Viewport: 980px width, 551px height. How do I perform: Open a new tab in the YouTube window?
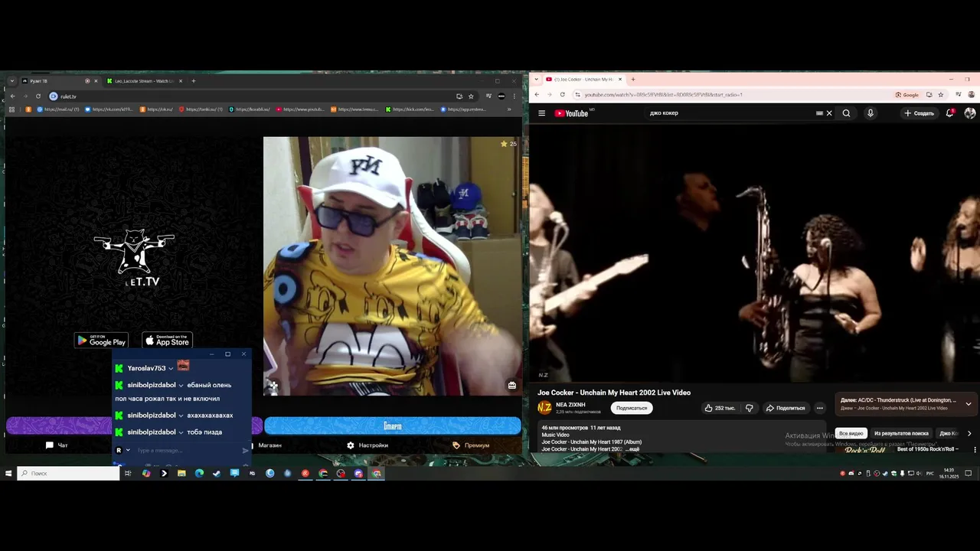pos(633,80)
